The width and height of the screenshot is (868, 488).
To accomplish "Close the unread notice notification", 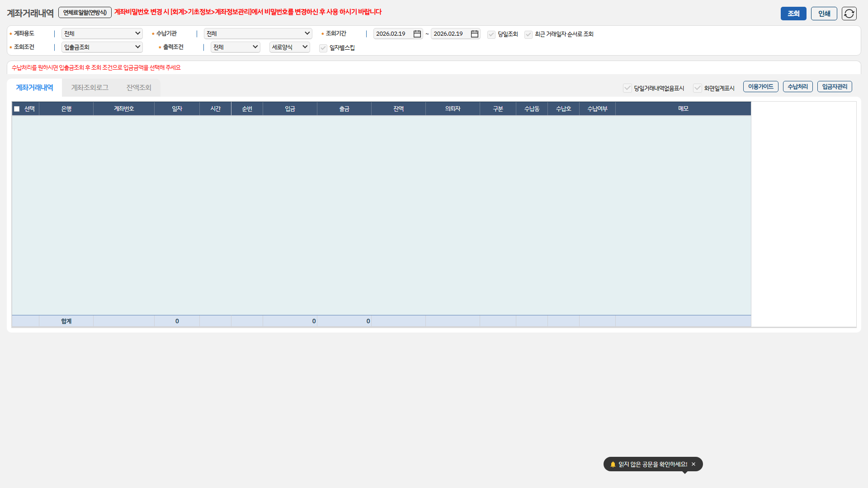I will point(693,464).
